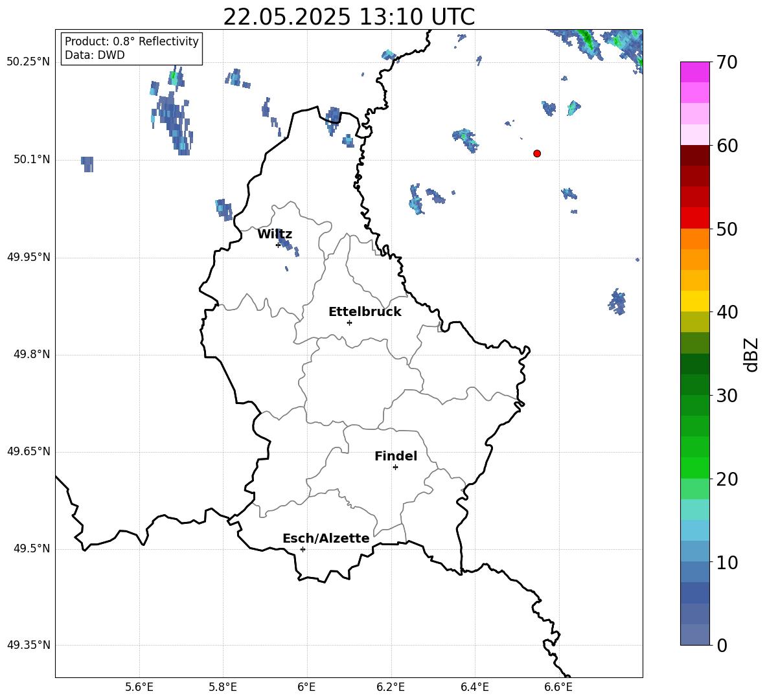Screen dimensions: 767x700
Task: Click the 49.35°N latitude label
Action: [29, 645]
